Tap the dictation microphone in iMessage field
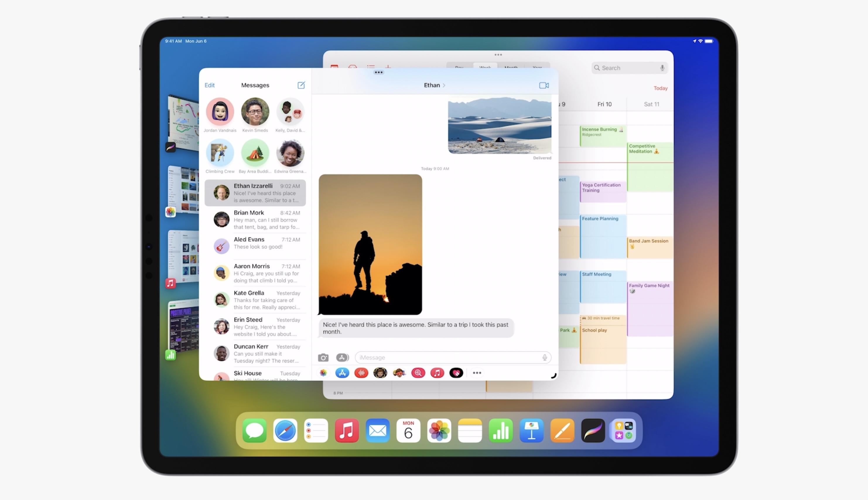868x500 pixels. (544, 358)
